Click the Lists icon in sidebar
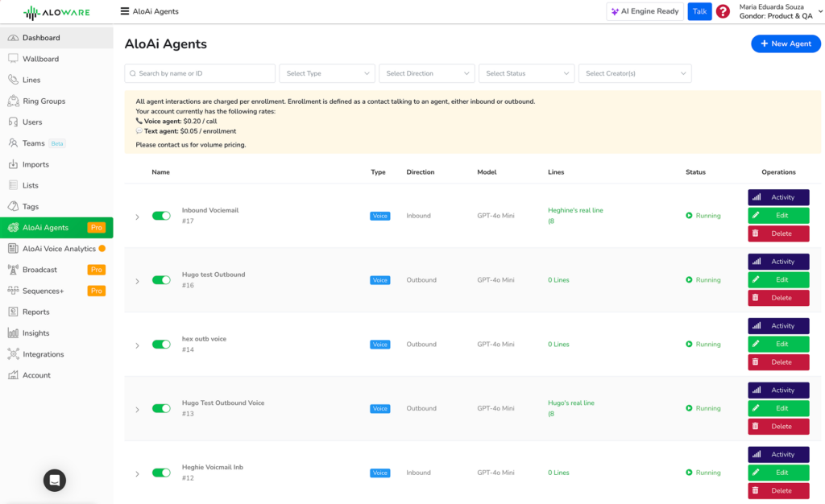Viewport: 825px width, 504px height. tap(13, 185)
